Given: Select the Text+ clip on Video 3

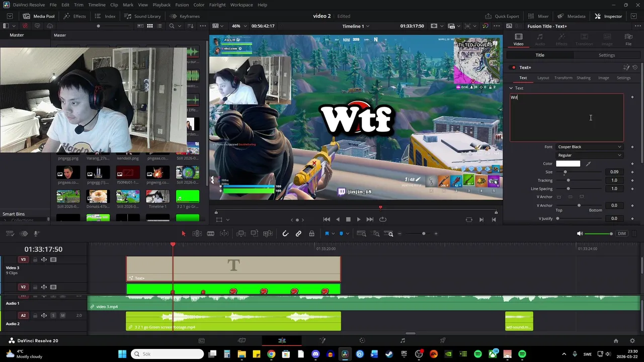Looking at the screenshot, I should pos(233,269).
